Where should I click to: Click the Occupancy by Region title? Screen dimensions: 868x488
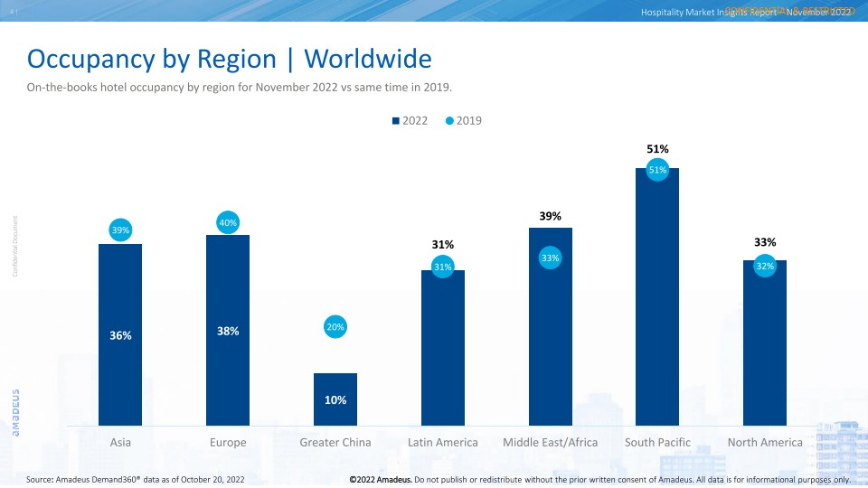tap(229, 60)
